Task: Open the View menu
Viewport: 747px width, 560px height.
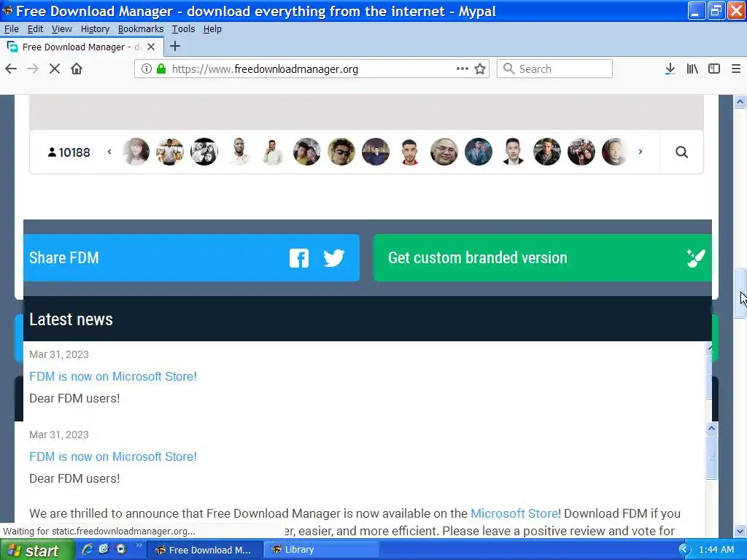Action: coord(62,29)
